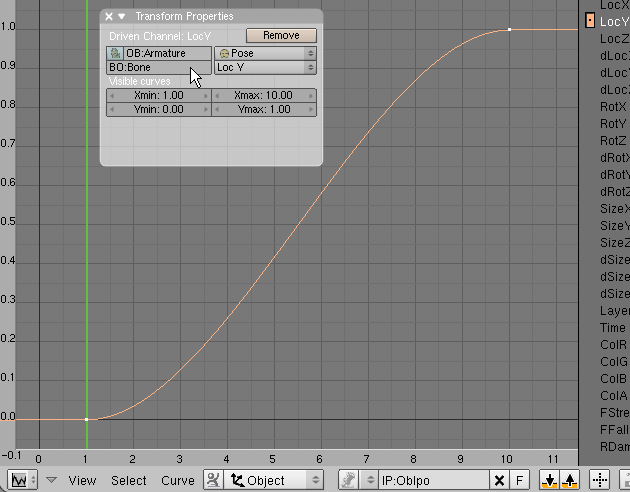Select the SizeY channel

click(x=614, y=226)
